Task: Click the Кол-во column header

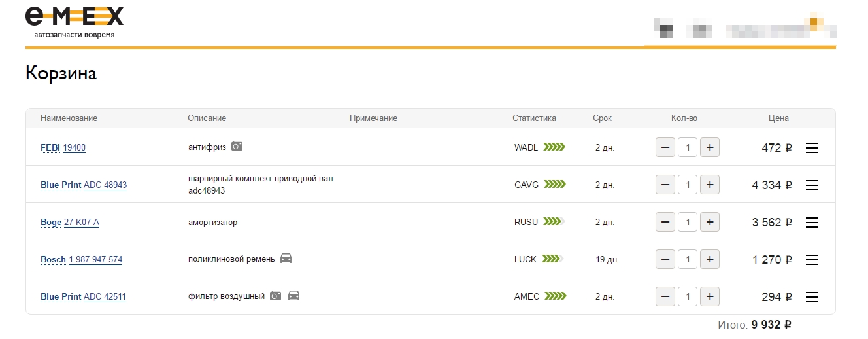Action: 684,118
